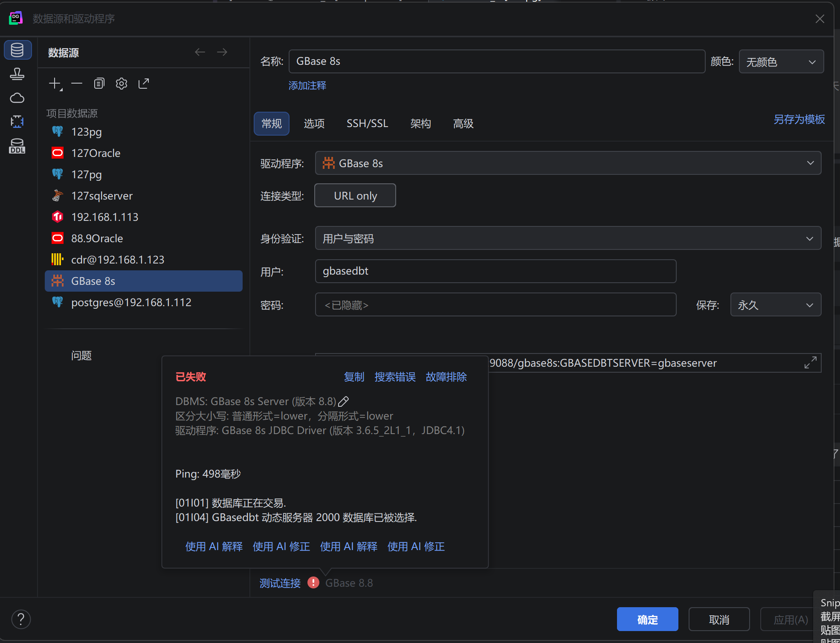Open the dashed-square sidebar section
This screenshot has height=643, width=840.
click(17, 122)
